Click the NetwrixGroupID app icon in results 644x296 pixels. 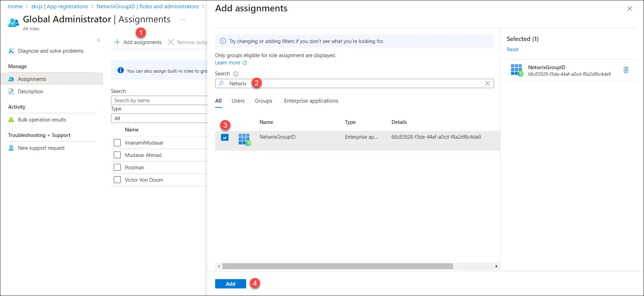(x=244, y=139)
